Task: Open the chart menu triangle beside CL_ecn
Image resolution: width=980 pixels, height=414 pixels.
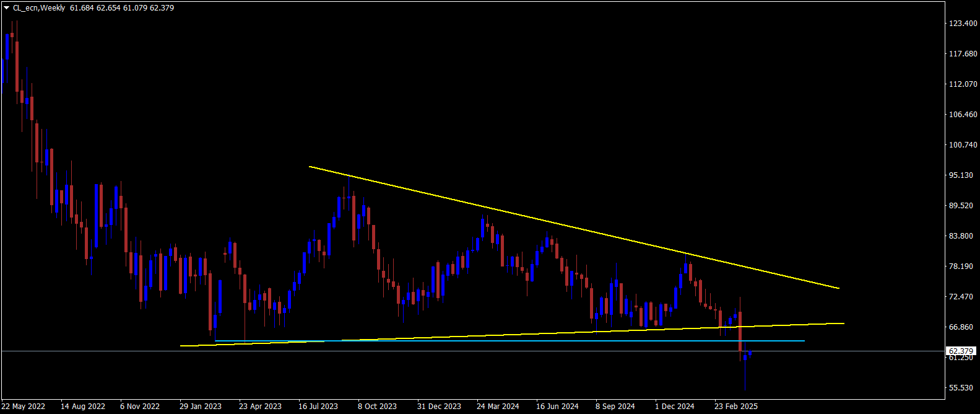Action: tap(6, 8)
